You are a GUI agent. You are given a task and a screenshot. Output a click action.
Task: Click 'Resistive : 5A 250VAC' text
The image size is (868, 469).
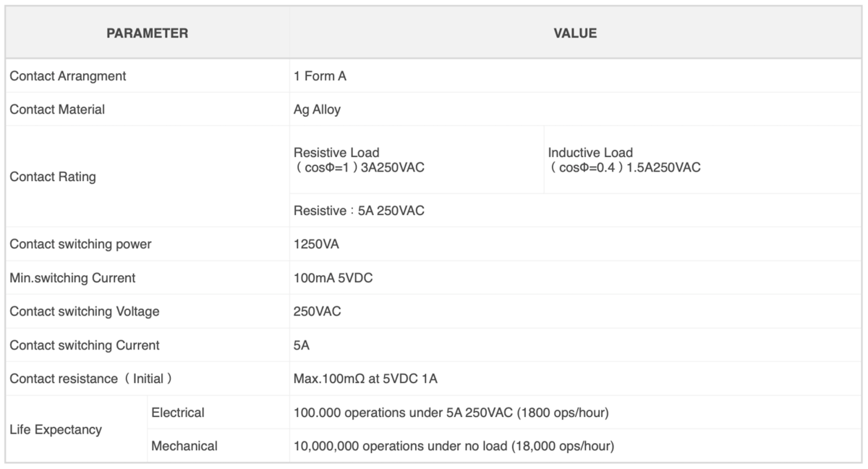pyautogui.click(x=359, y=211)
